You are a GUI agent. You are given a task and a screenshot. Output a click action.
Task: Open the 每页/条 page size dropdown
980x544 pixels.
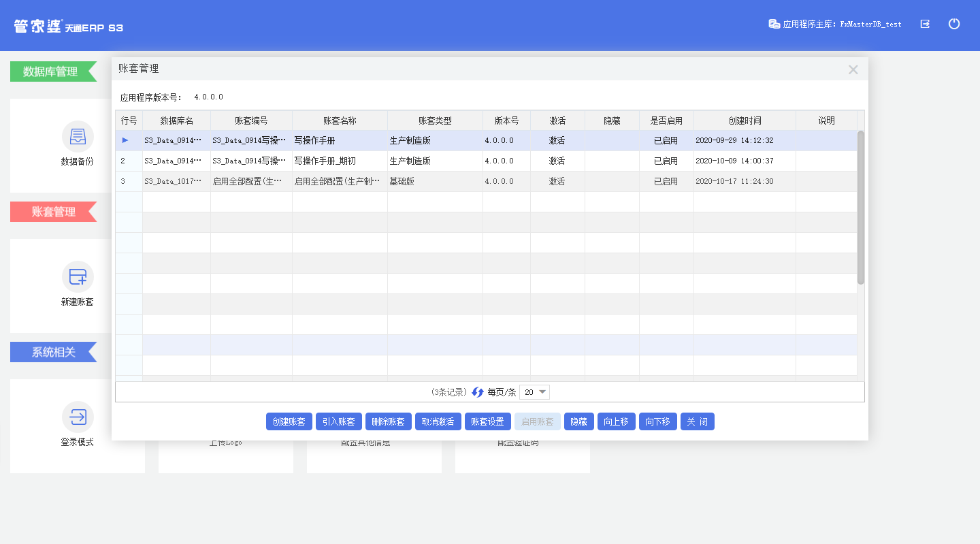tap(534, 392)
